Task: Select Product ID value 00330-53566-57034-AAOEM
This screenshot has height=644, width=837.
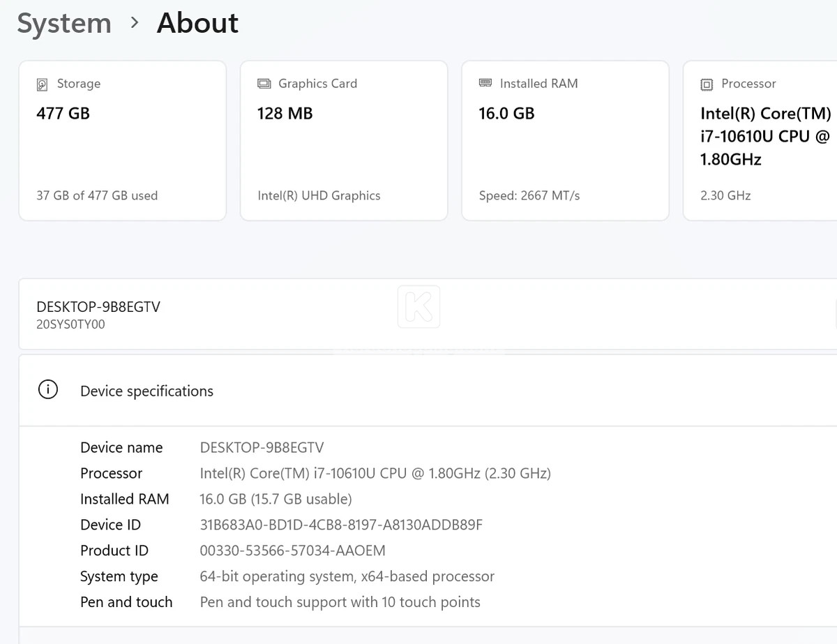Action: click(292, 551)
